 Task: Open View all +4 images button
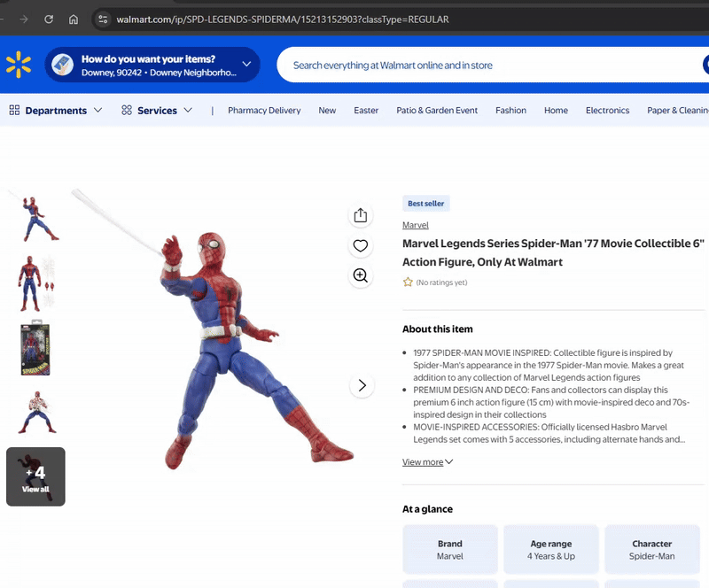click(x=35, y=476)
